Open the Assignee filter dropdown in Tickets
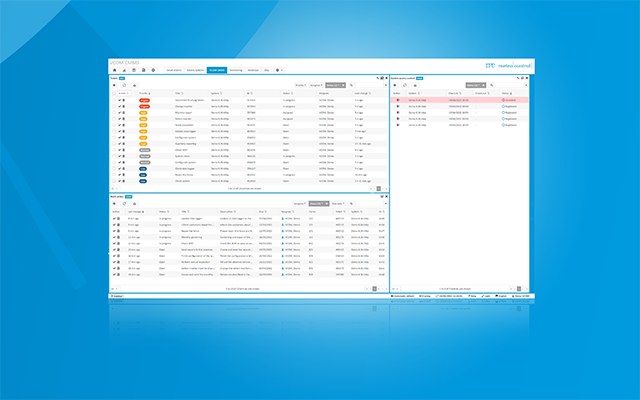This screenshot has height=400, width=640. coord(315,86)
